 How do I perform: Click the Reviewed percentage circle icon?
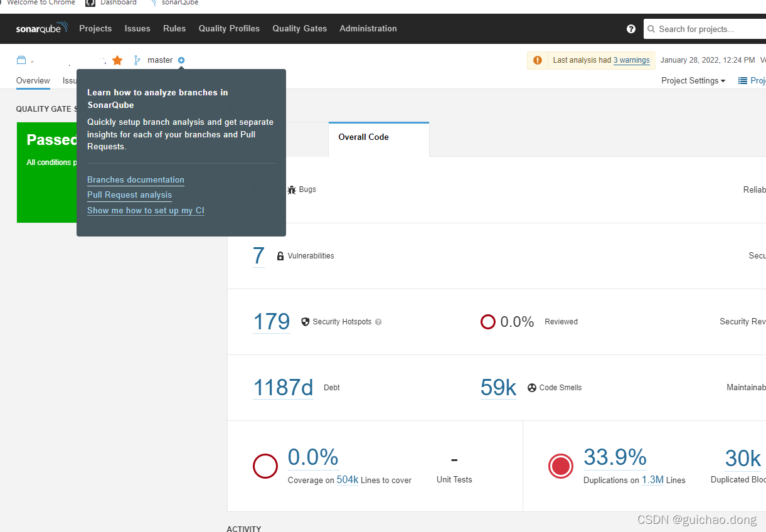pyautogui.click(x=488, y=322)
